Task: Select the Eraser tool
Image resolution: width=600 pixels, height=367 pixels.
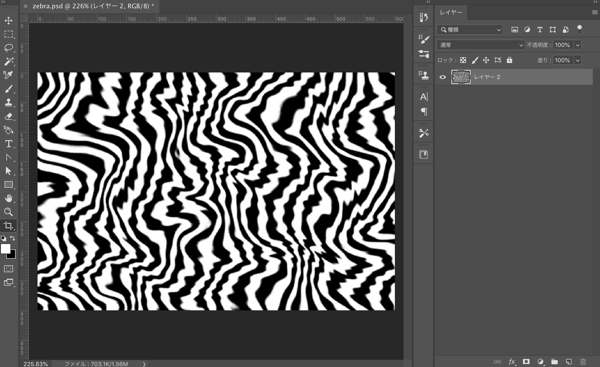Action: pyautogui.click(x=8, y=116)
